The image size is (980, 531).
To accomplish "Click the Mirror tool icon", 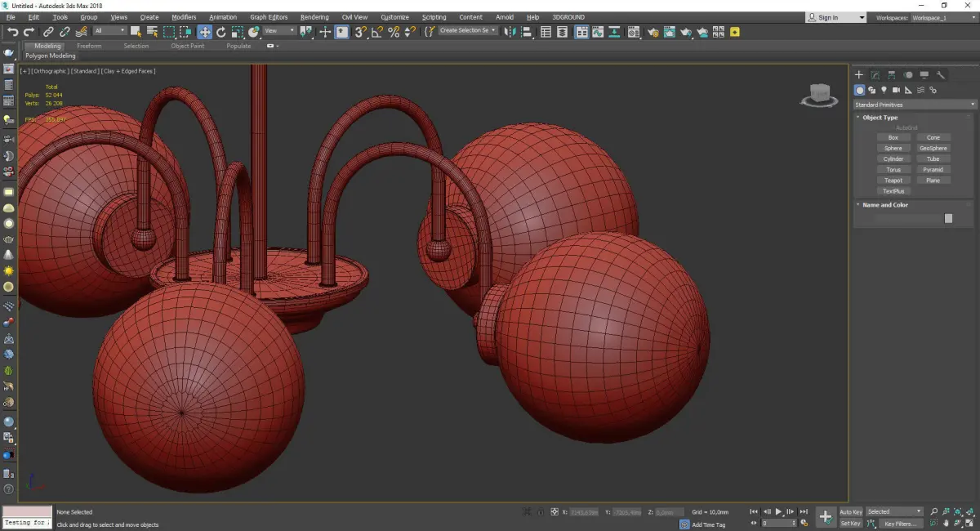I will point(510,32).
